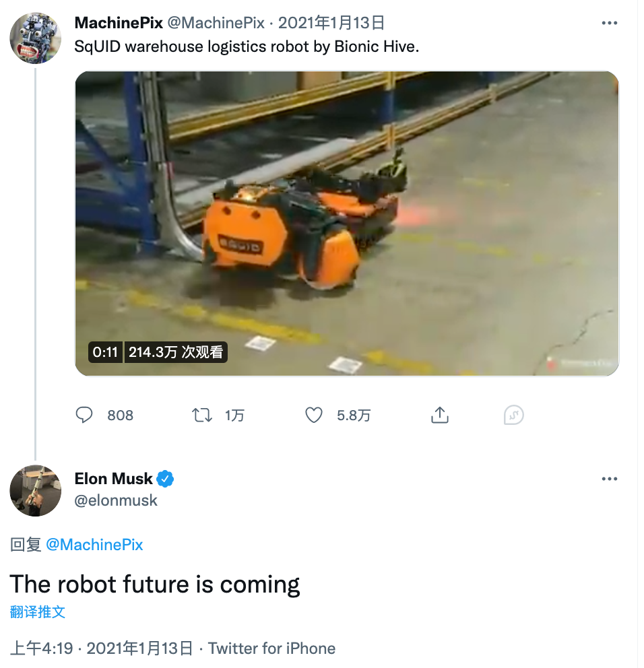Open Elon Musk's profile avatar
The image size is (644, 668).
[36, 490]
